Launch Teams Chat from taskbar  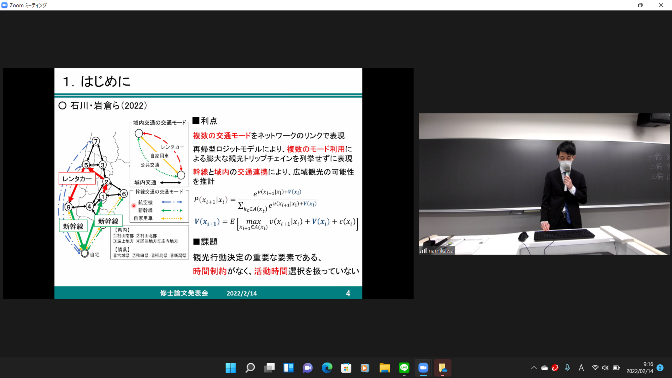click(x=308, y=368)
